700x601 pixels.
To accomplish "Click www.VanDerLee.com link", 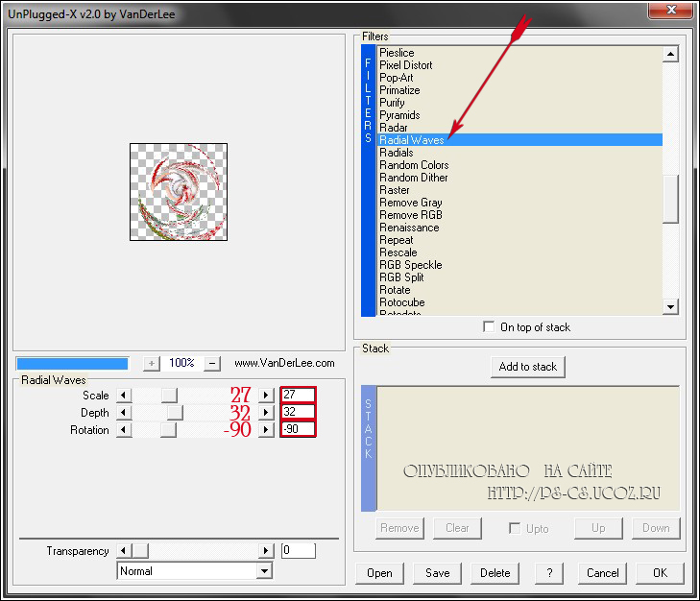I will click(x=284, y=363).
